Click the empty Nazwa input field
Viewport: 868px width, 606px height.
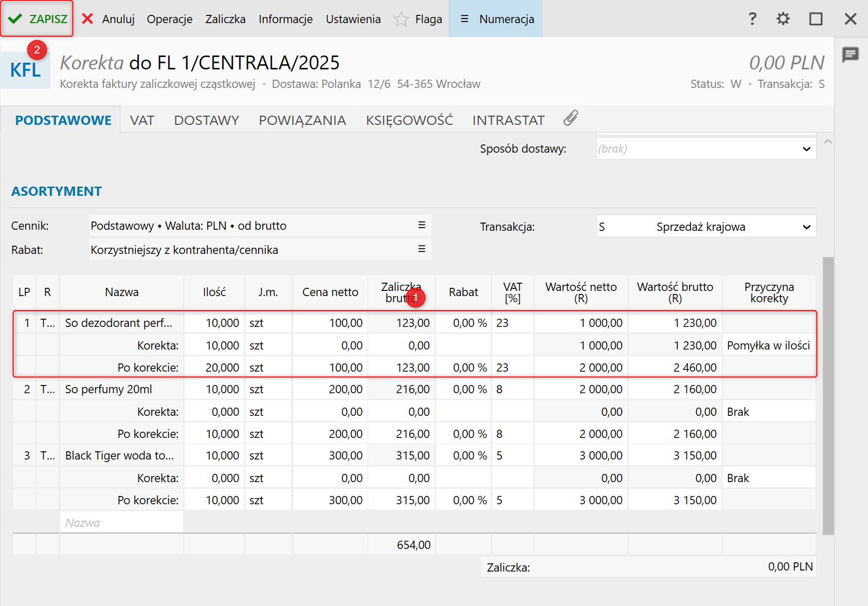(122, 523)
